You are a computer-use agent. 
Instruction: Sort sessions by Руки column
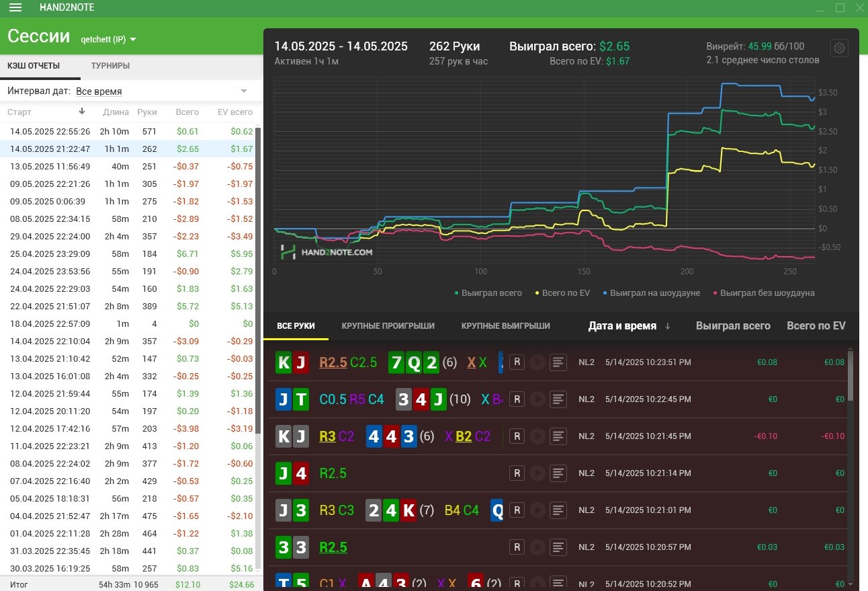(147, 112)
